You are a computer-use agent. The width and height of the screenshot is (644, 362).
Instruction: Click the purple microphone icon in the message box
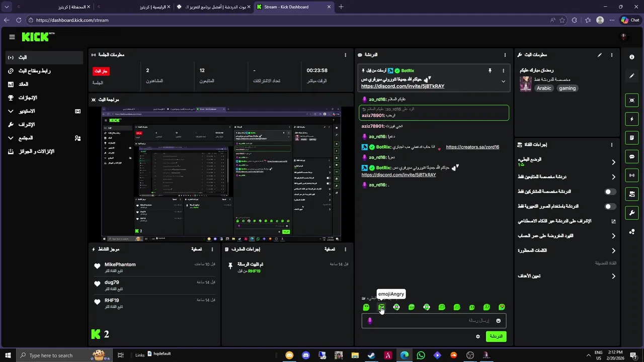[x=370, y=321]
